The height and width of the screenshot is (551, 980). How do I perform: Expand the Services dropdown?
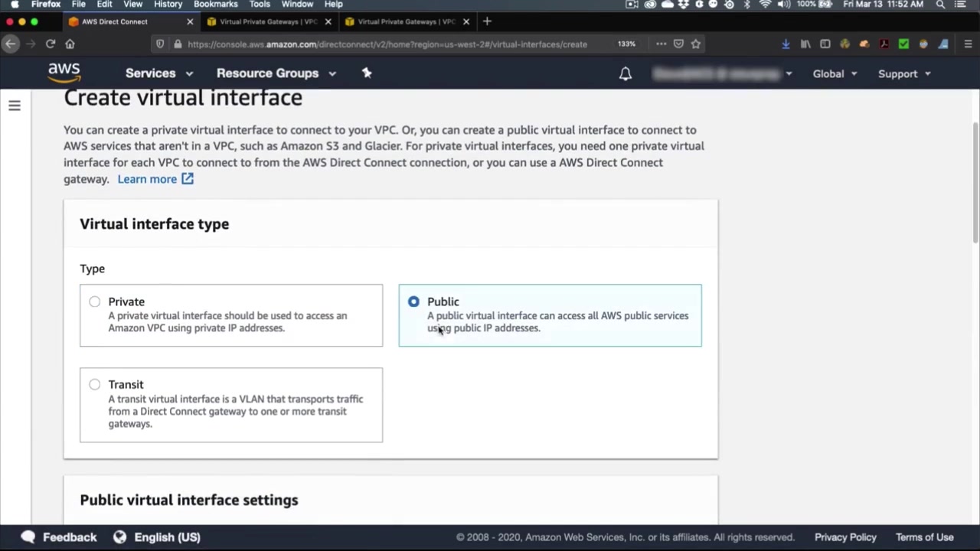[x=159, y=73]
